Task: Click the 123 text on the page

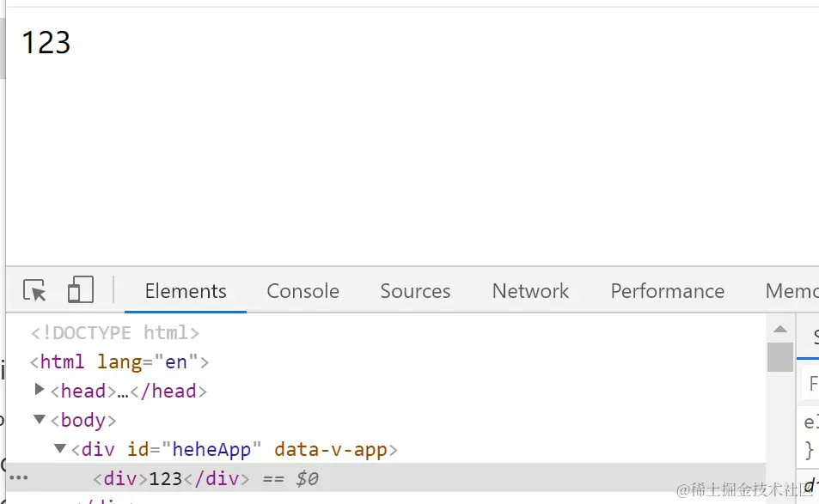Action: point(46,42)
